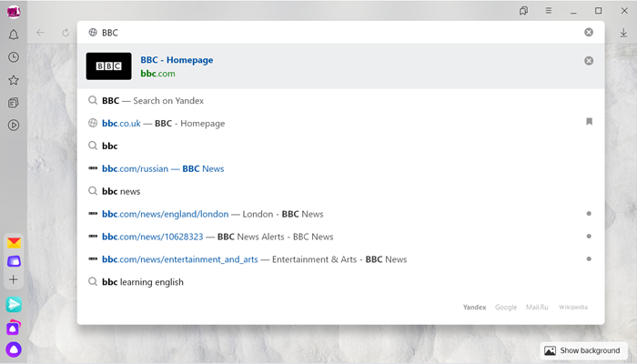
Task: Open downloads arrow icon
Action: pos(623,33)
